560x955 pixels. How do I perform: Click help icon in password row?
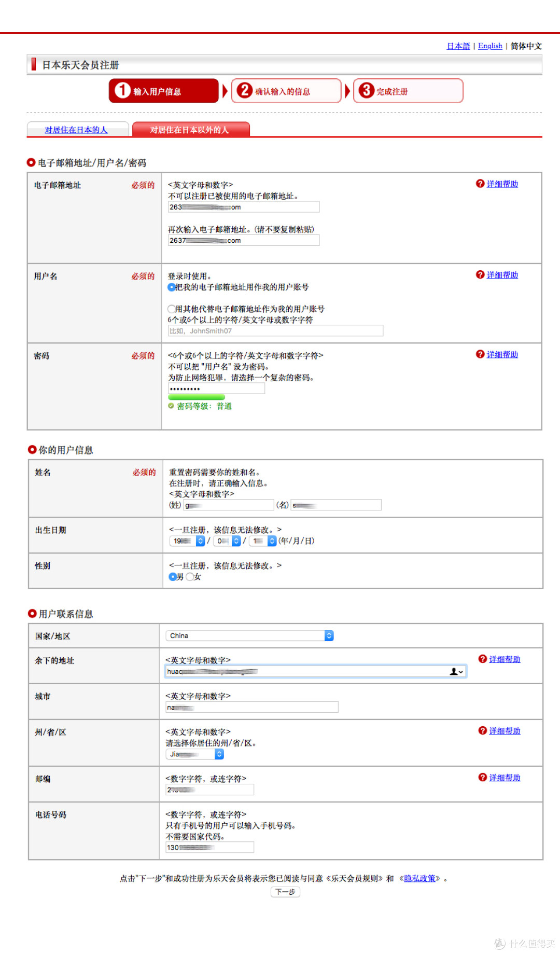(480, 354)
